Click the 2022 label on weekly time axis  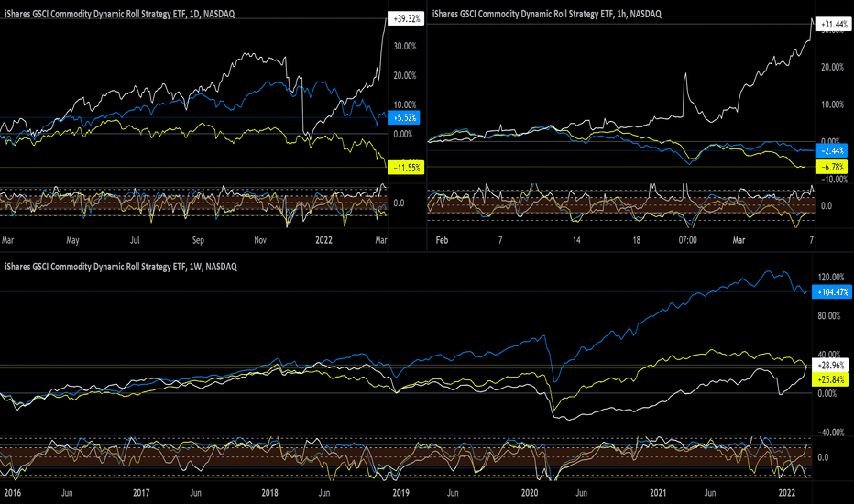[x=786, y=493]
